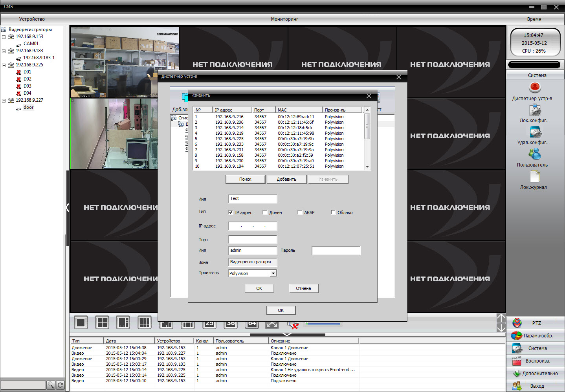Screen dimensions: 565x392
Task: Tick the Облако checkbox
Action: pos(333,212)
